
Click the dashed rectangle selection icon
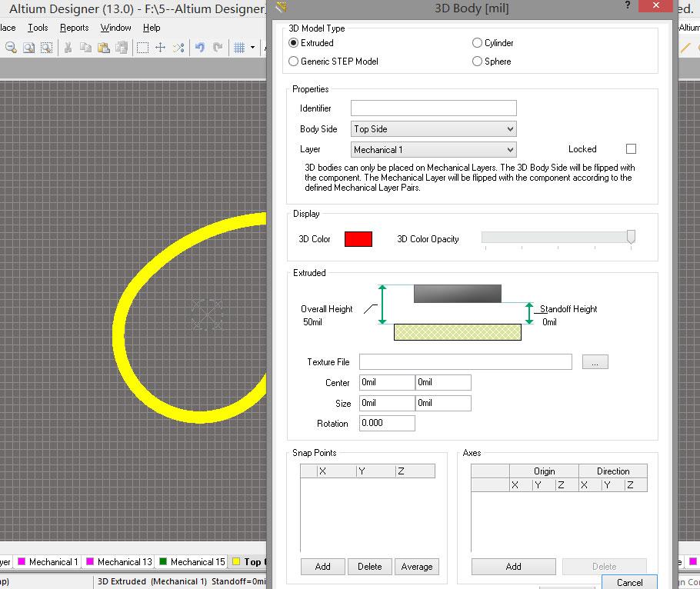click(x=142, y=48)
